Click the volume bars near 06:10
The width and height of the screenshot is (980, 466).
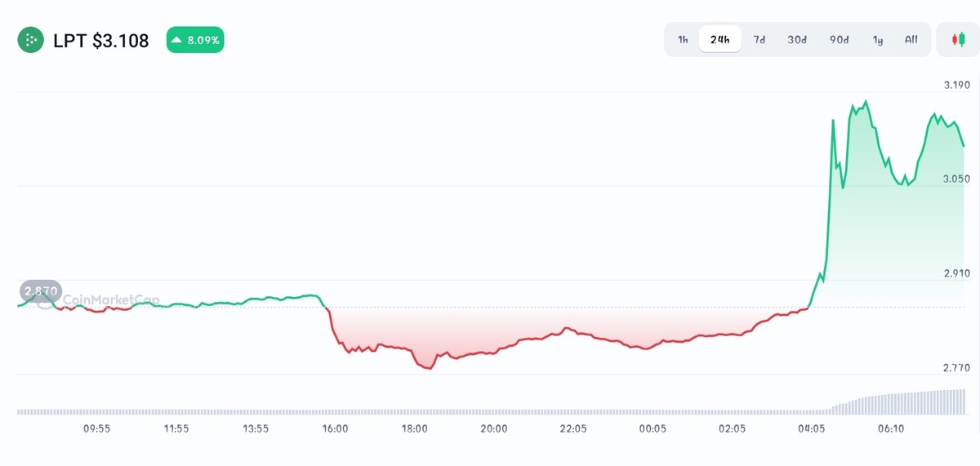coord(891,402)
